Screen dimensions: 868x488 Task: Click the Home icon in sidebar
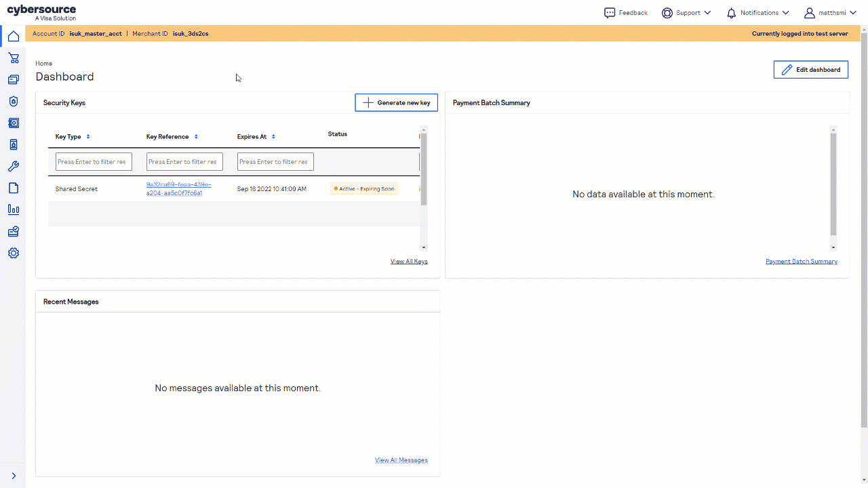tap(13, 36)
